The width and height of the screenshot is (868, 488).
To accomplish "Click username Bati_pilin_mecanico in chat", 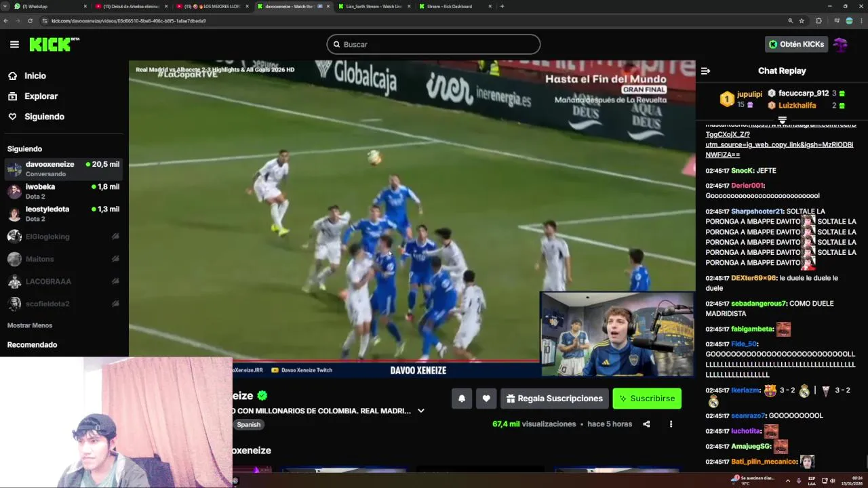I will click(764, 462).
